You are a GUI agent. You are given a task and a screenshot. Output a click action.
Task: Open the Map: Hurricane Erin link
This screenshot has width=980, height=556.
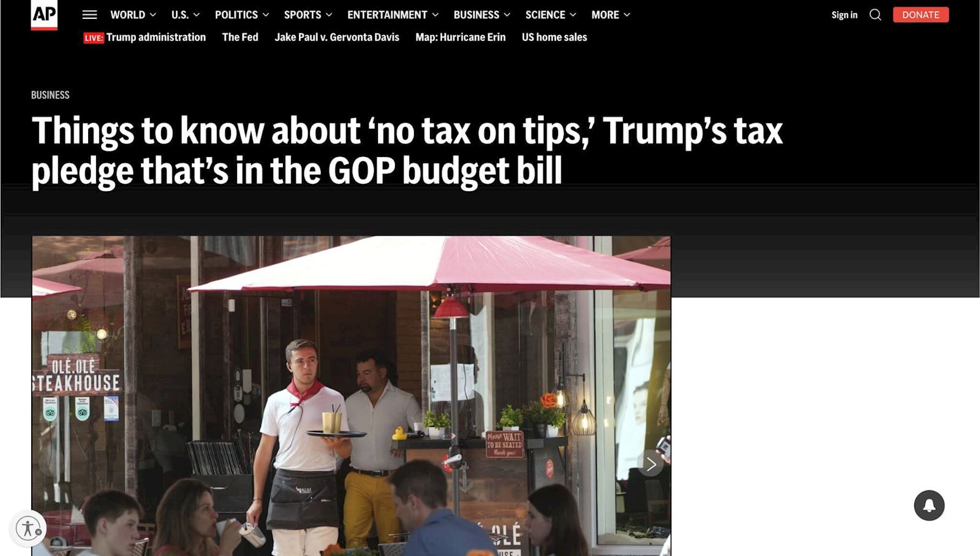coord(461,37)
